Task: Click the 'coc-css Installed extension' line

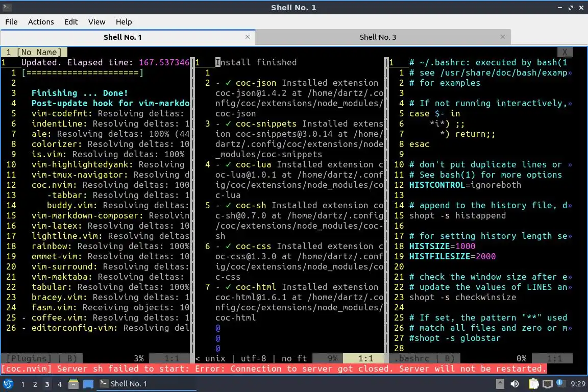Action: click(299, 246)
